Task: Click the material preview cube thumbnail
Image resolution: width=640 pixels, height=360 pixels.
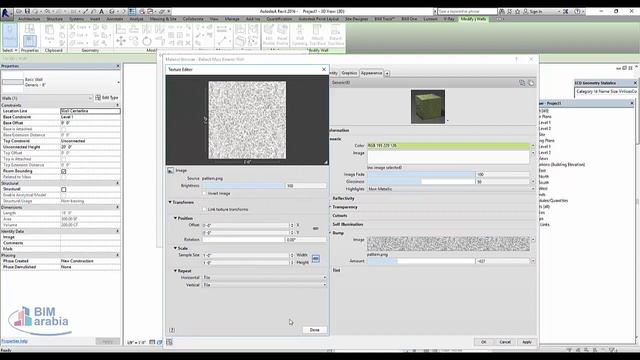Action: coord(428,107)
